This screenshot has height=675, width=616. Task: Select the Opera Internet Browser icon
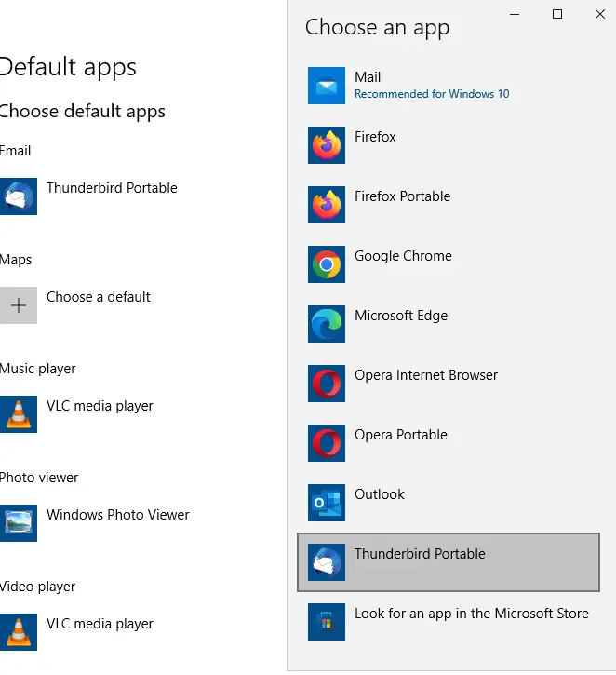[326, 384]
